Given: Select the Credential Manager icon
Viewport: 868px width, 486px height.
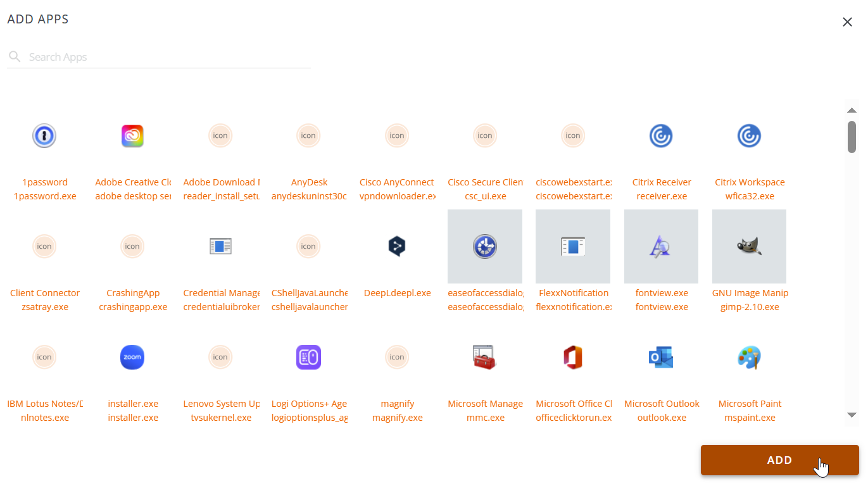Looking at the screenshot, I should click(x=220, y=246).
